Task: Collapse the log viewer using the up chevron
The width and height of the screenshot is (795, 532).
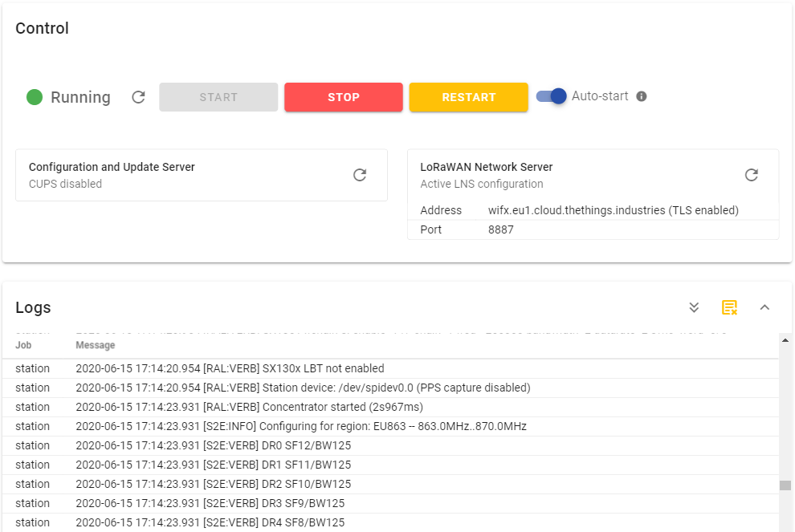Action: click(764, 307)
